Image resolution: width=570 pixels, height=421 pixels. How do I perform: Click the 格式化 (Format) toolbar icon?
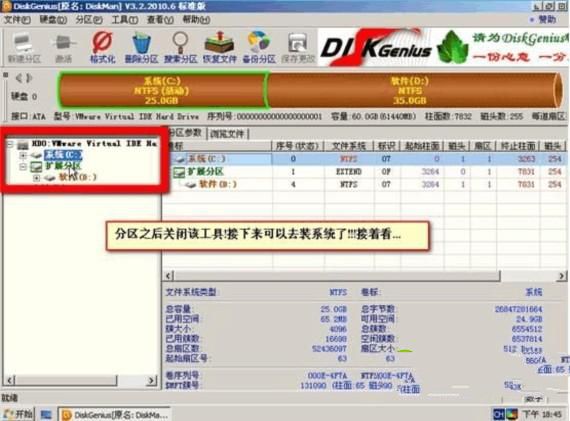click(103, 47)
